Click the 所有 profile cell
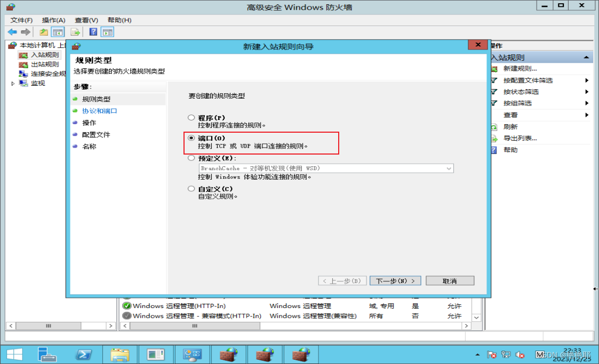599x364 pixels. [x=376, y=316]
